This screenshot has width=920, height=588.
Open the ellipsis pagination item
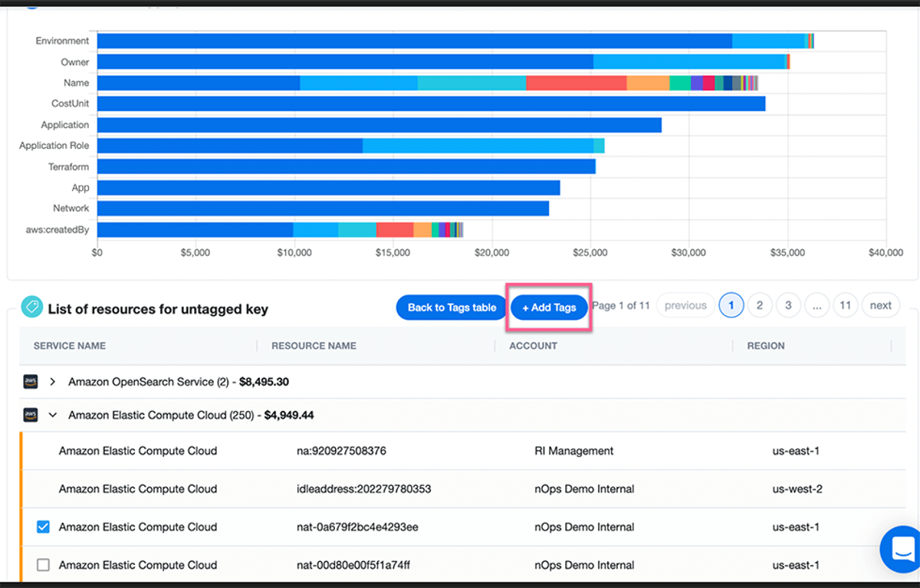(x=816, y=305)
